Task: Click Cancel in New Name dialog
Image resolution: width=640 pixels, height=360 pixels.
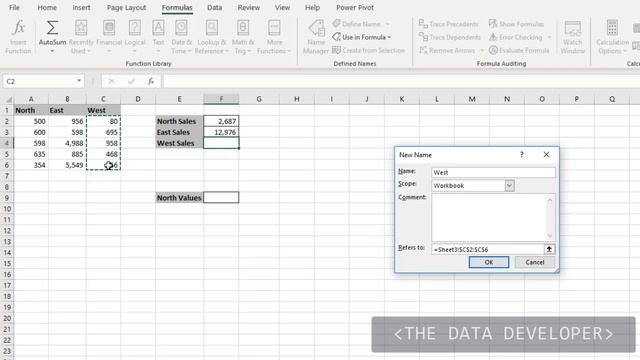Action: (535, 262)
